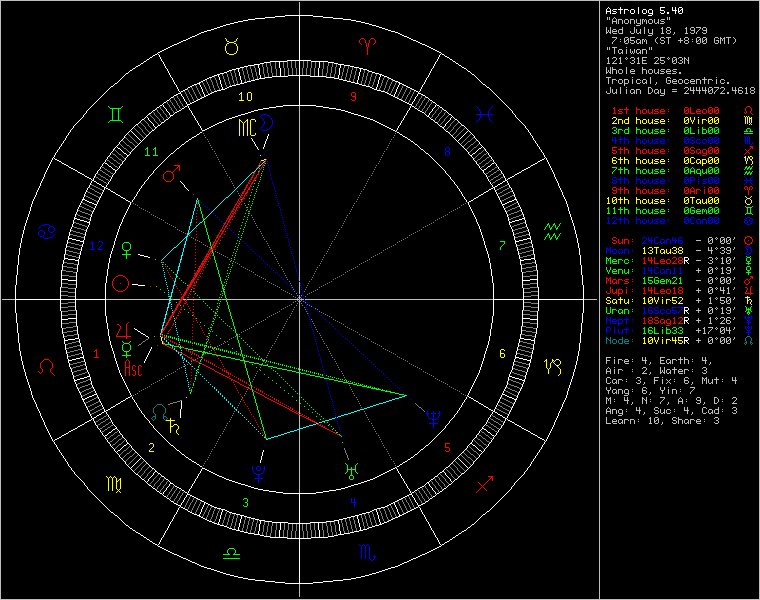This screenshot has width=760, height=600.
Task: Click the '4th house: 0Sco00' row
Action: pyautogui.click(x=665, y=141)
